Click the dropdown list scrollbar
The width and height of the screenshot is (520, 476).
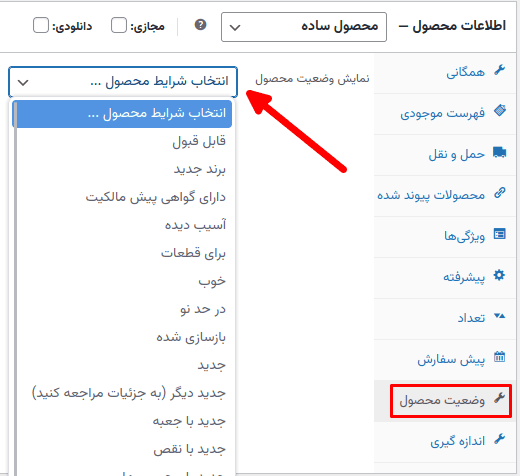click(15, 288)
